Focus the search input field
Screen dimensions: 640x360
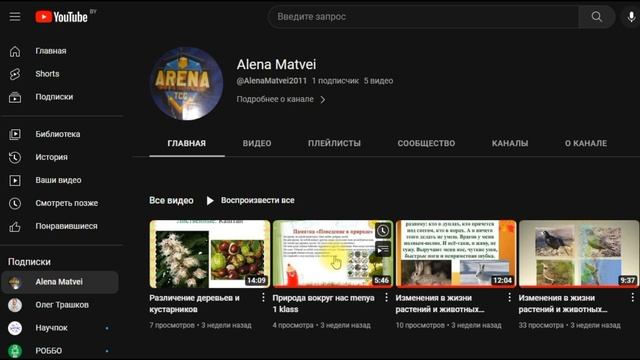point(423,17)
